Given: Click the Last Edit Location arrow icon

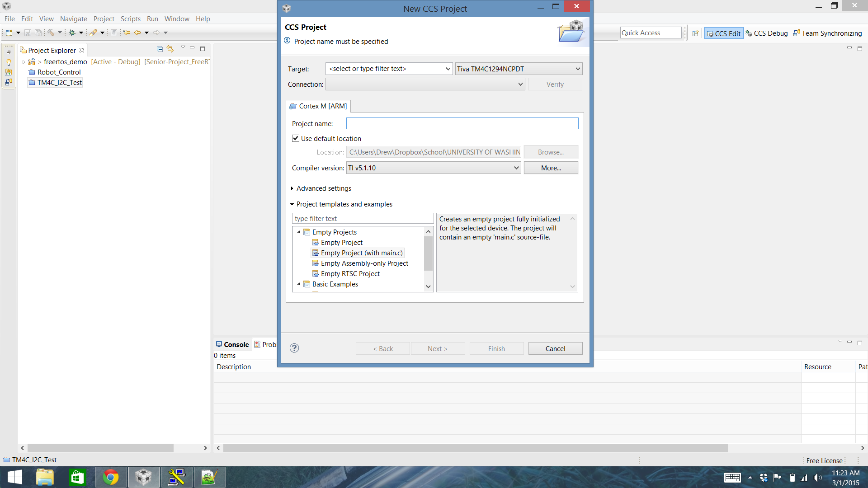Looking at the screenshot, I should click(x=127, y=33).
